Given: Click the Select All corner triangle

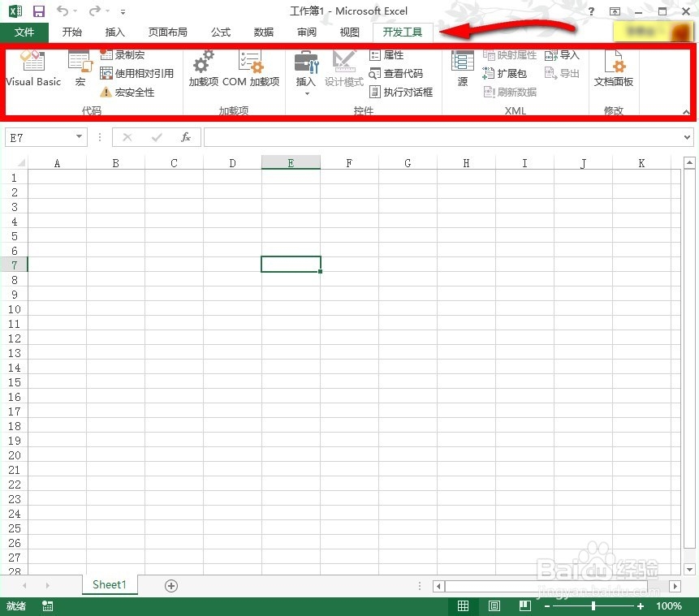Looking at the screenshot, I should (x=20, y=162).
